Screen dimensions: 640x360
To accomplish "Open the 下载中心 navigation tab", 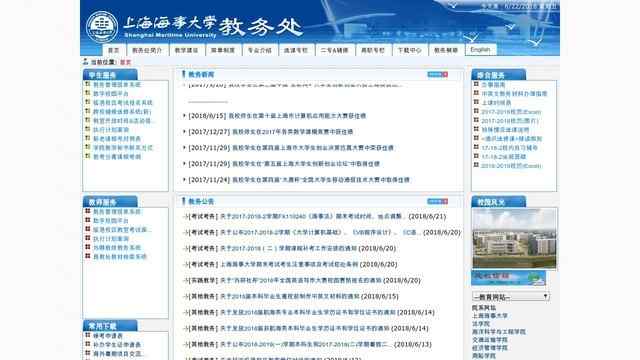I will pyautogui.click(x=409, y=50).
